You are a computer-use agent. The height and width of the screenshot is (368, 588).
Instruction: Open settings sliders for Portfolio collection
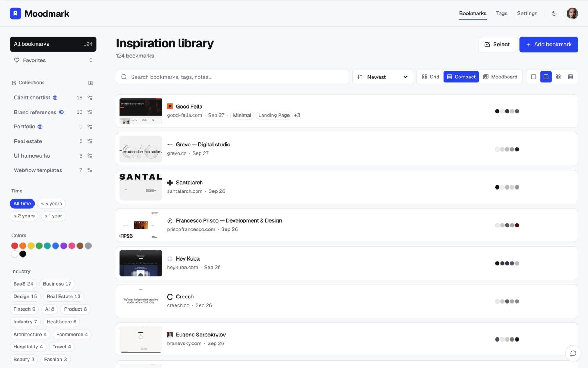point(90,127)
